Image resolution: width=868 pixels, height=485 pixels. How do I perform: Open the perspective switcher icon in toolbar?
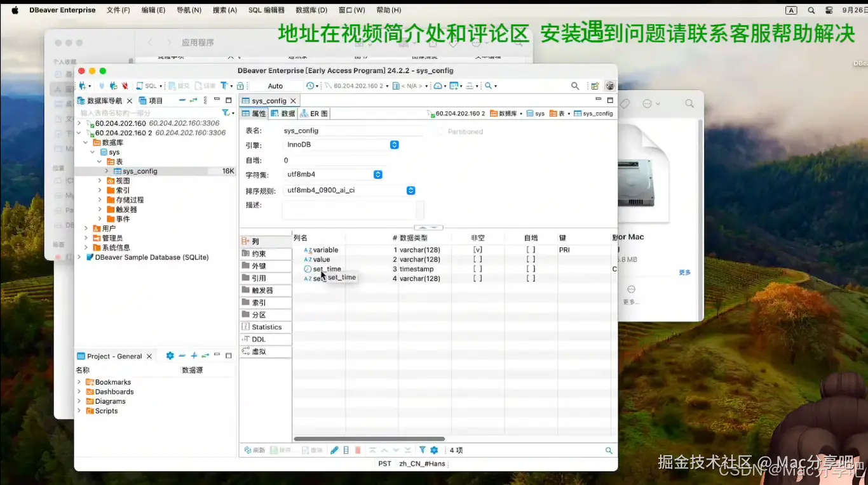tap(595, 86)
